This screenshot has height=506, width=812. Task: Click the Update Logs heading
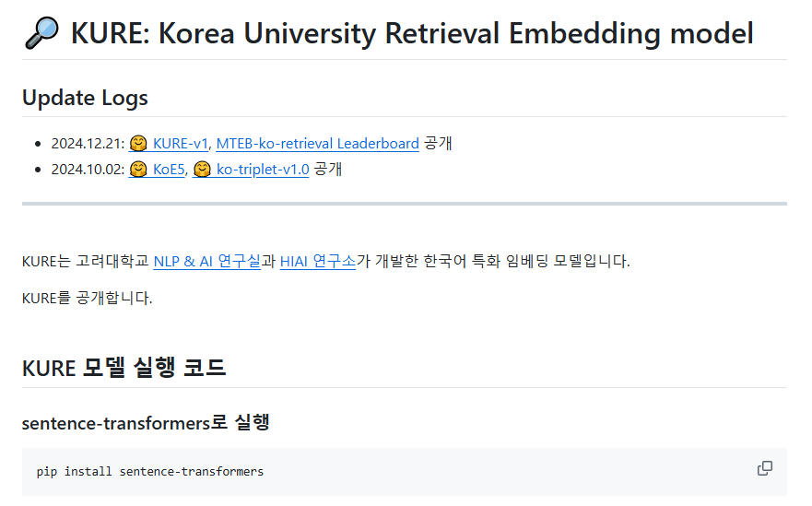click(x=85, y=98)
